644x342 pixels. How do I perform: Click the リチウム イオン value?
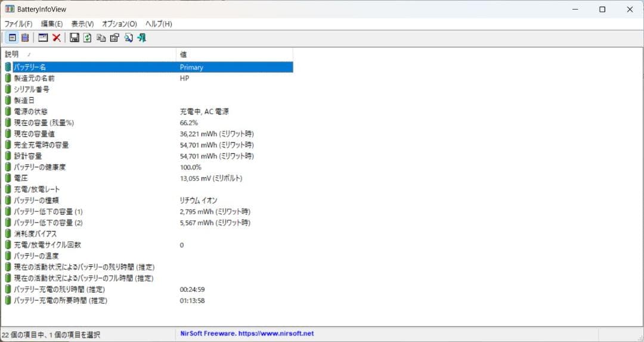pyautogui.click(x=199, y=200)
